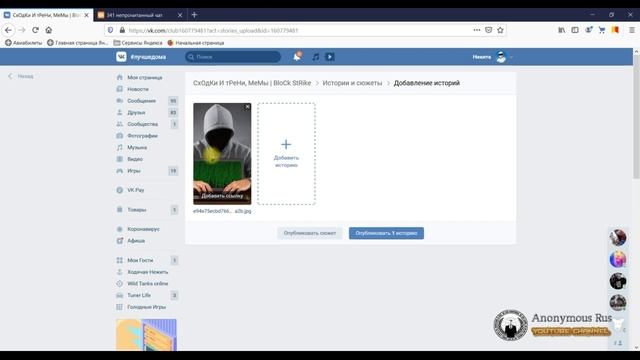Image resolution: width=640 pixels, height=360 pixels.
Task: Open page actions three-dots menu
Action: [477, 30]
